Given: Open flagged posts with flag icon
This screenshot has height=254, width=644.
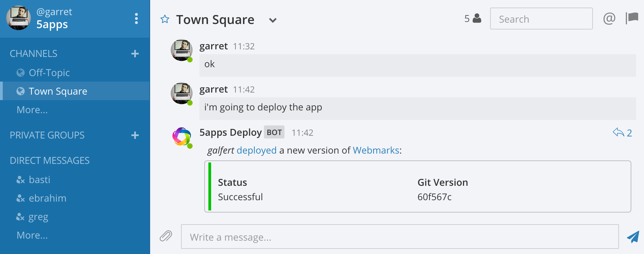Looking at the screenshot, I should (632, 18).
